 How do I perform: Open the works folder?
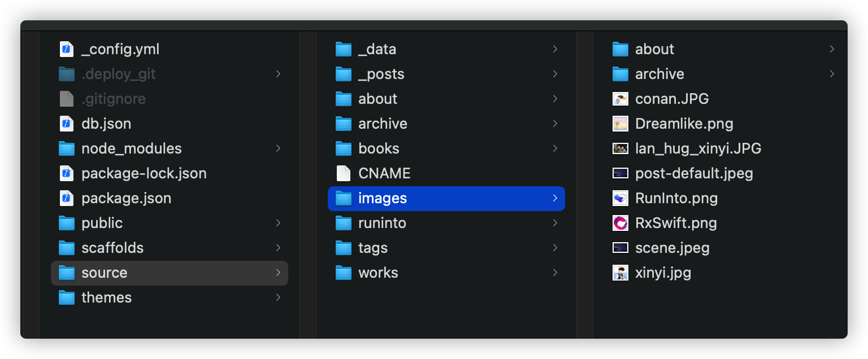[446, 273]
